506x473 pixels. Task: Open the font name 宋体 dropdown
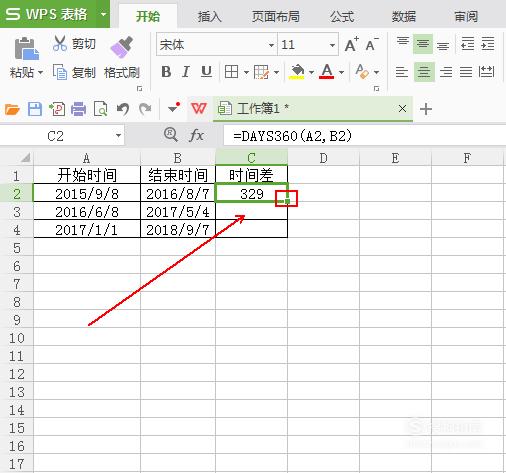click(x=271, y=45)
